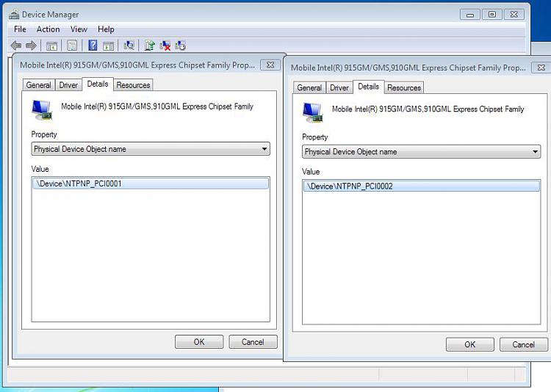
Task: Switch to Driver tab in left dialog
Action: (x=68, y=85)
